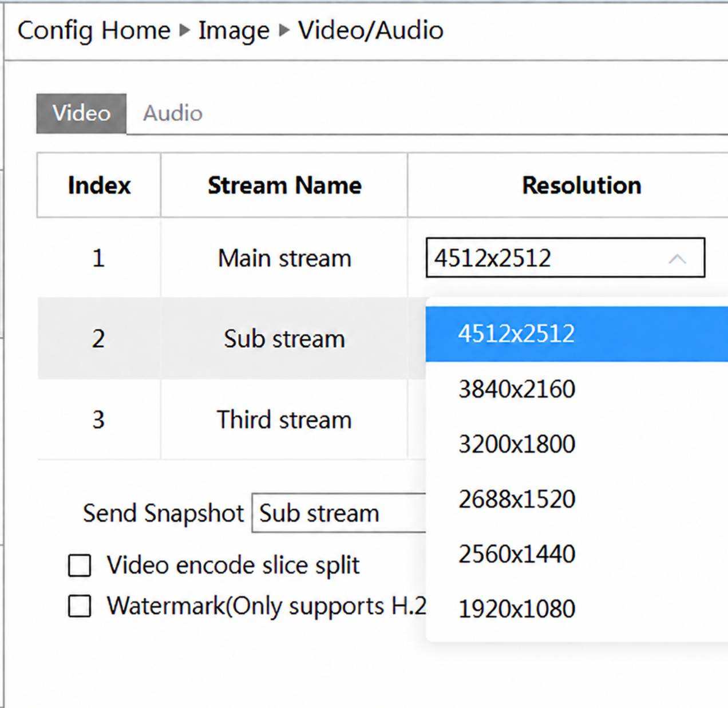Toggle the Watermark checkbox
This screenshot has width=728, height=708.
click(x=80, y=606)
